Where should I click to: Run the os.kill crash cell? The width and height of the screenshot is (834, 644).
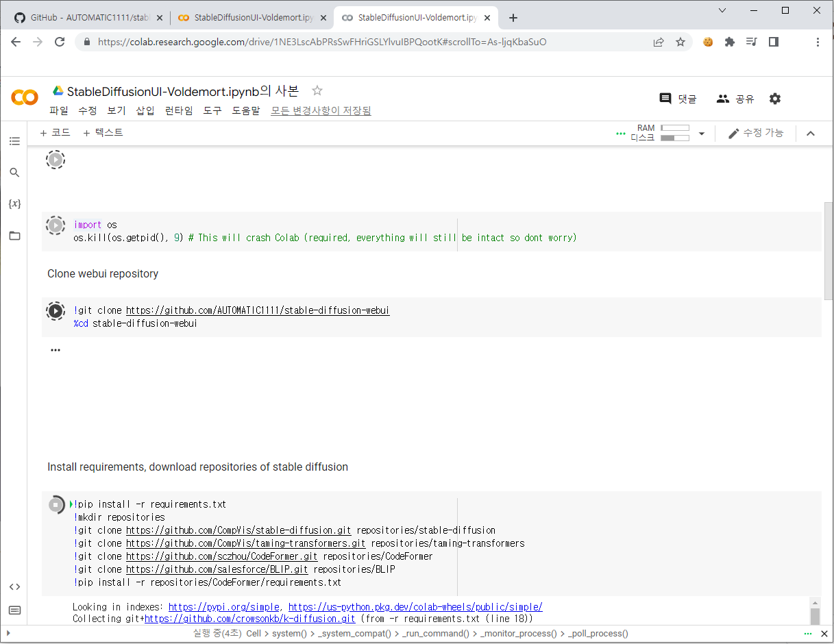pos(55,225)
